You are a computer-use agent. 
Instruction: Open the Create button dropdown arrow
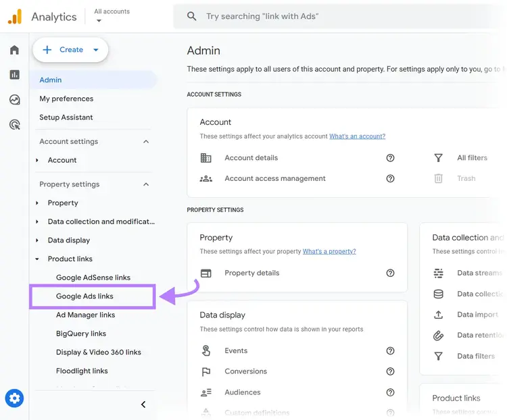(96, 50)
